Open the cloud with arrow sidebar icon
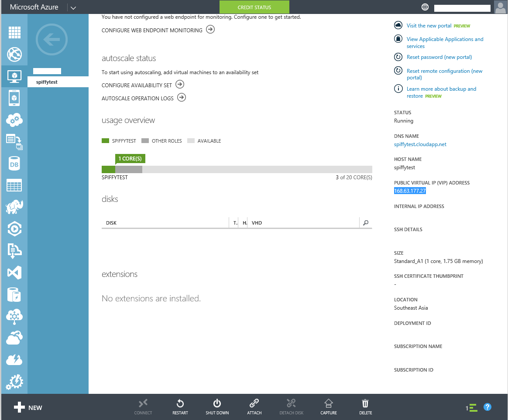 (x=14, y=338)
